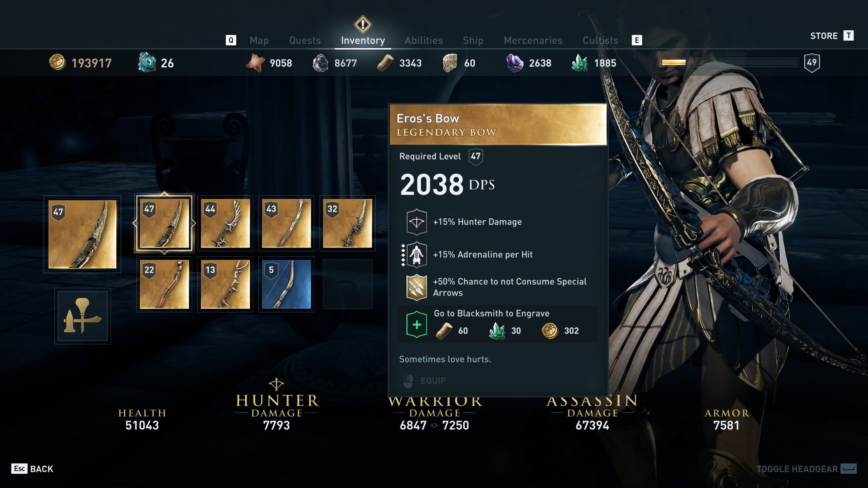Click the experience progress bar

pyautogui.click(x=730, y=62)
